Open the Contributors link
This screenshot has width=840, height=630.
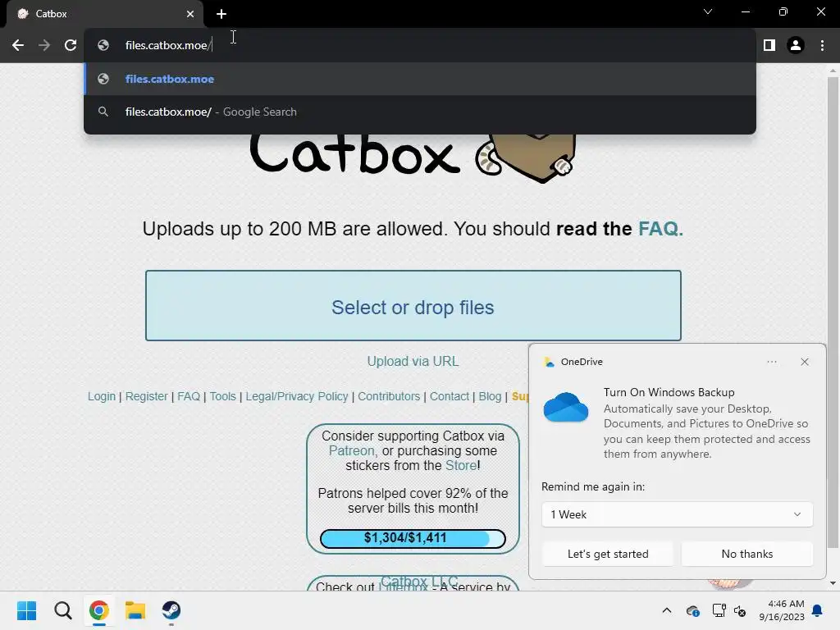click(389, 396)
